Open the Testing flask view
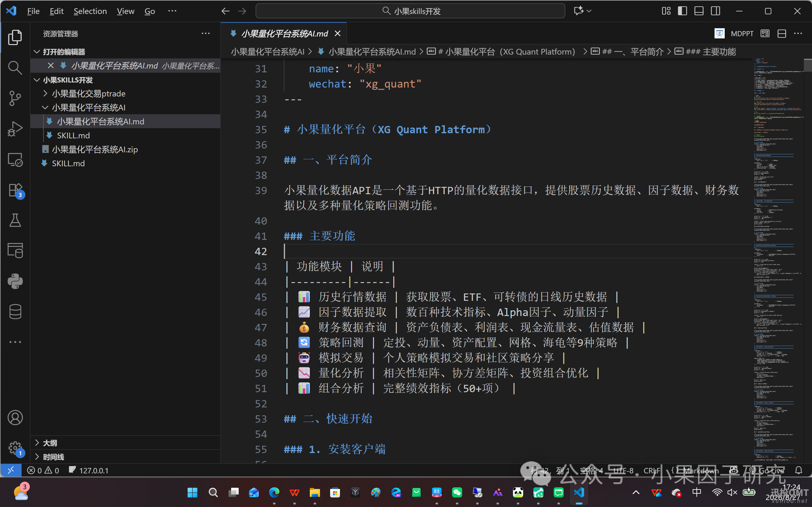Viewport: 812px width, 507px height. pyautogui.click(x=15, y=220)
